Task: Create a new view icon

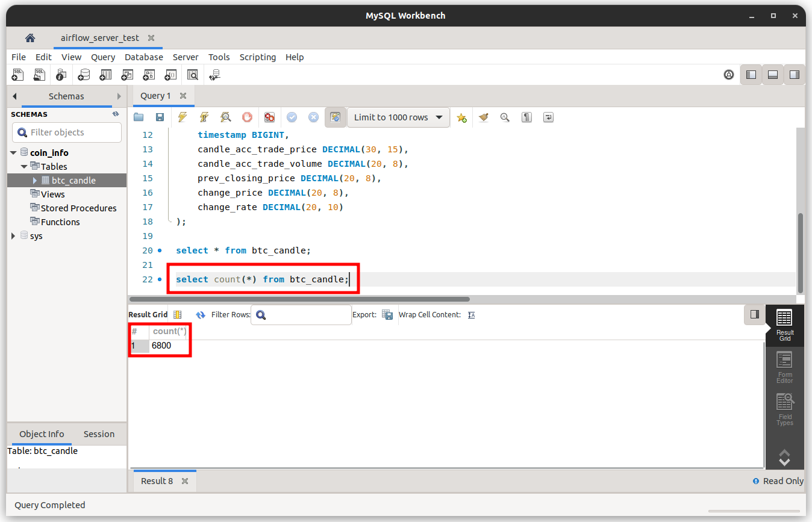Action: tap(127, 75)
